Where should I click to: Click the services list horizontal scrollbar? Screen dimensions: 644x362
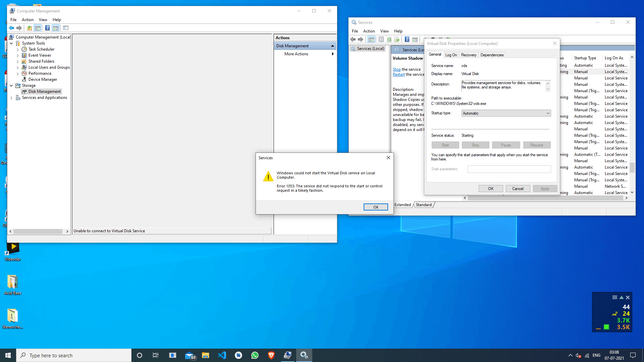[x=545, y=198]
